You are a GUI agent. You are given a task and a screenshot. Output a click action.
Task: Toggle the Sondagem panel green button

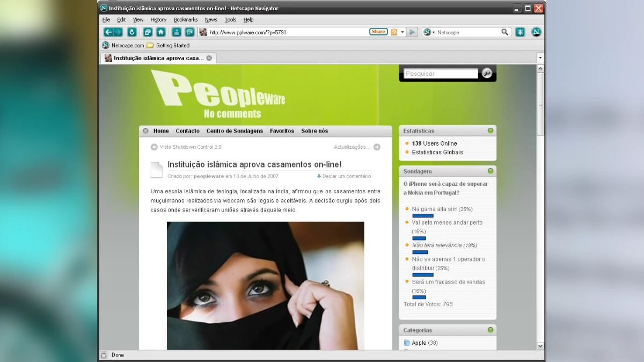click(490, 171)
